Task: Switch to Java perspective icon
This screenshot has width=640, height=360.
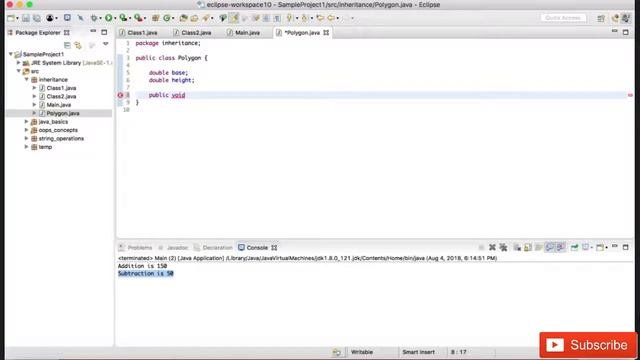Action: [x=615, y=18]
